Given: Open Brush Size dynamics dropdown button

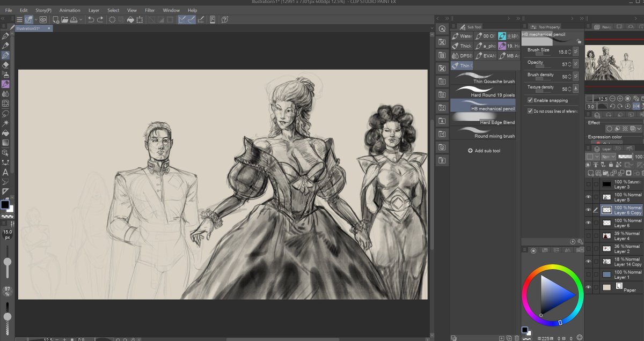Looking at the screenshot, I should [576, 51].
